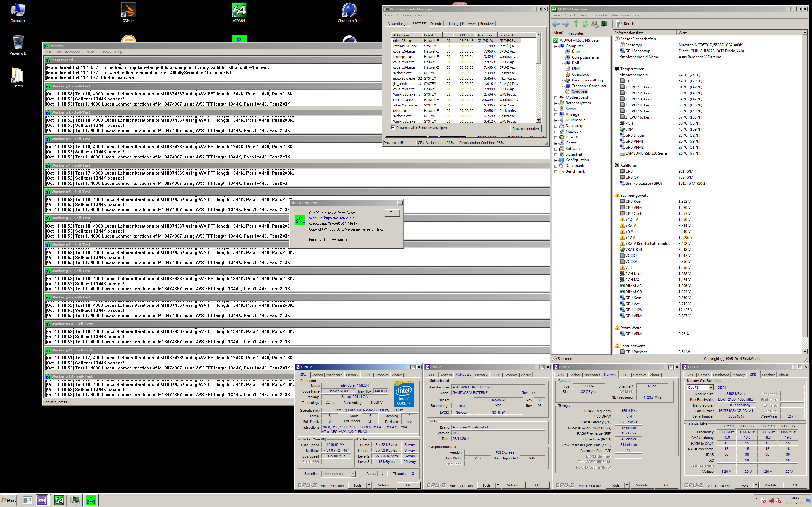
Task: Open the Slot #1 memory slot dropdown
Action: (711, 388)
